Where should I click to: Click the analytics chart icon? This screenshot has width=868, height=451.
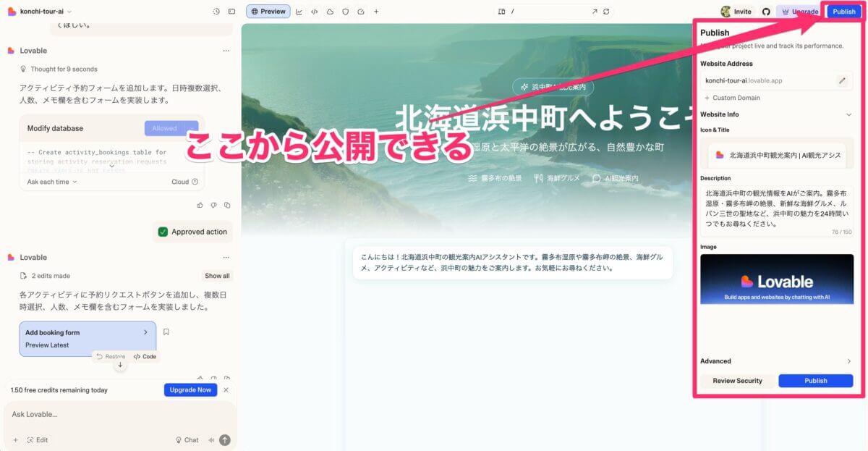point(299,12)
